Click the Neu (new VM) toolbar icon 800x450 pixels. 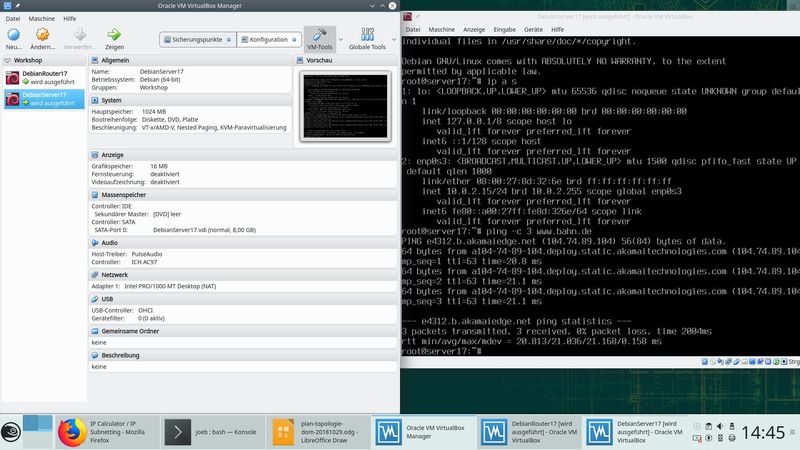click(x=14, y=35)
